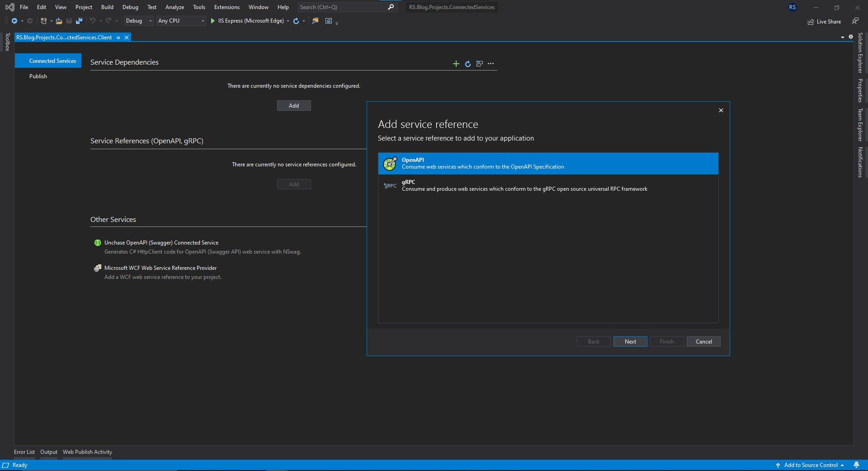This screenshot has height=471, width=868.
Task: Click the magnifier icon in the search box
Action: 391,7
